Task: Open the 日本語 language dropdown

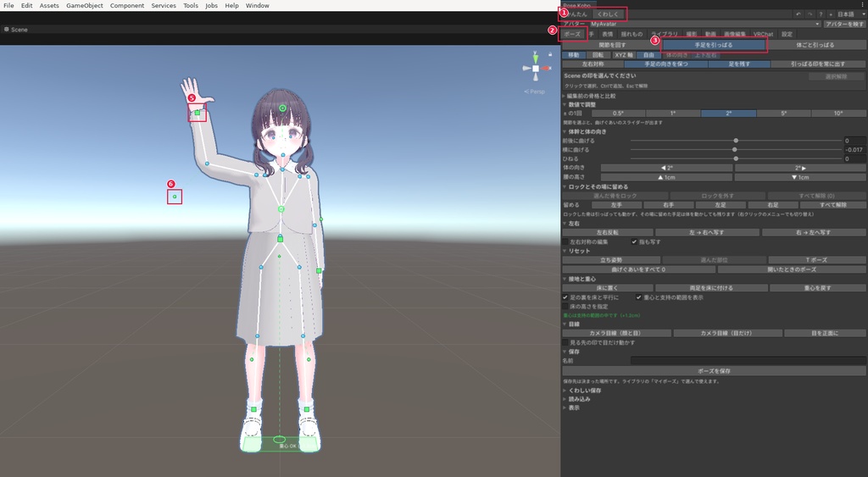Action: pyautogui.click(x=849, y=14)
